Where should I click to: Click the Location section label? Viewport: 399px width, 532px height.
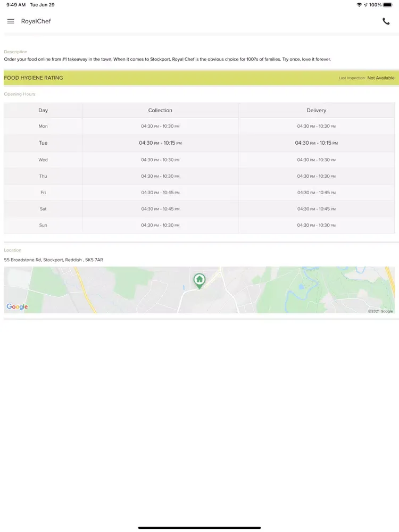(x=13, y=250)
